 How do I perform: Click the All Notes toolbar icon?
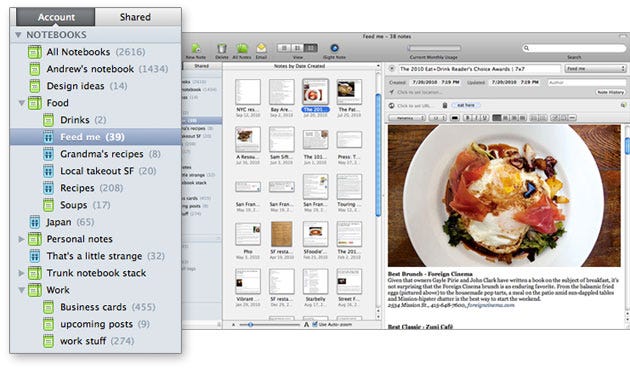(x=242, y=49)
